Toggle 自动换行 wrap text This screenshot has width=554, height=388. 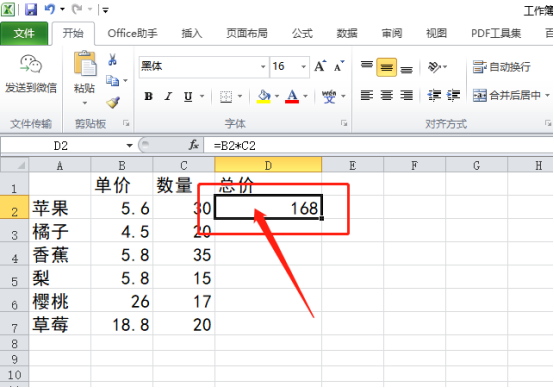[502, 67]
